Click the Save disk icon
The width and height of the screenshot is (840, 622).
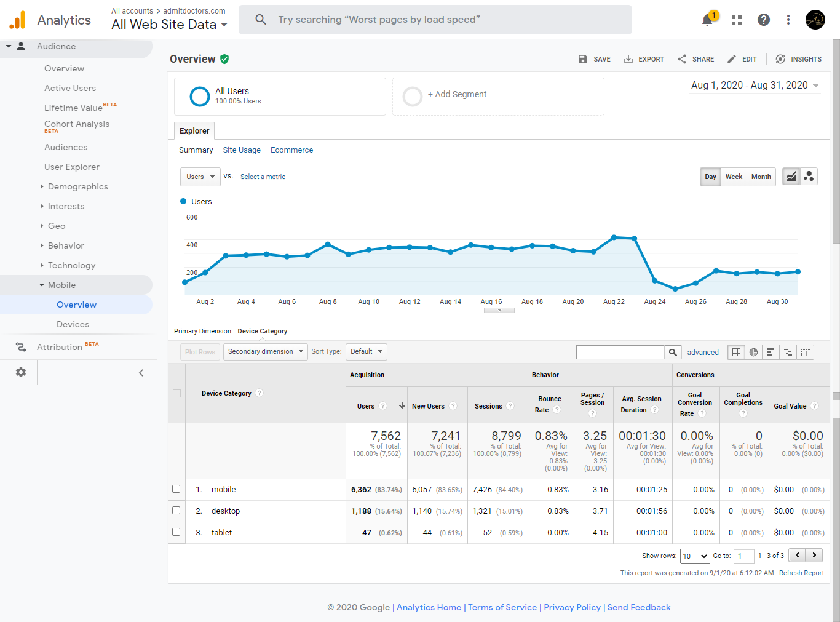[x=583, y=59]
